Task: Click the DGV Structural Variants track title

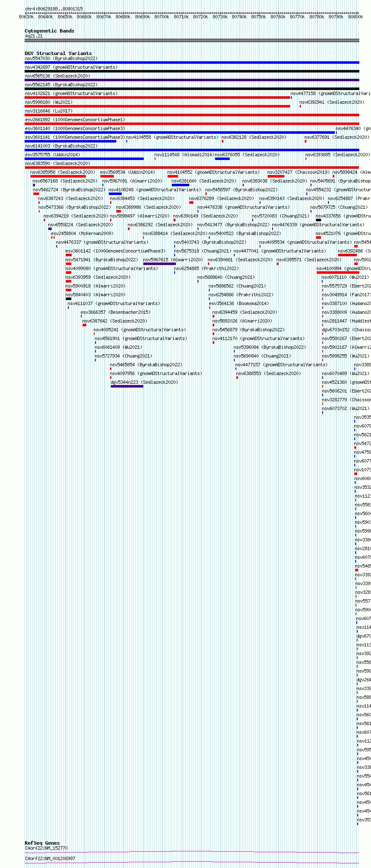Action: pos(58,53)
